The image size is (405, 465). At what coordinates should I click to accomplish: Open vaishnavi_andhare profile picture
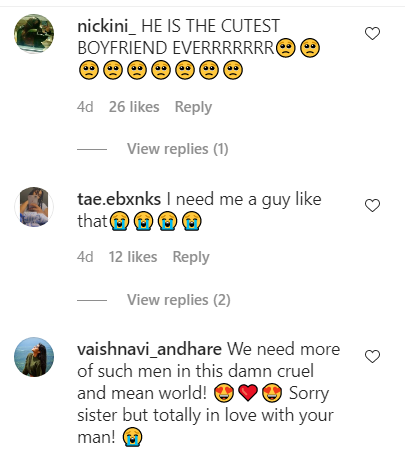(x=34, y=357)
